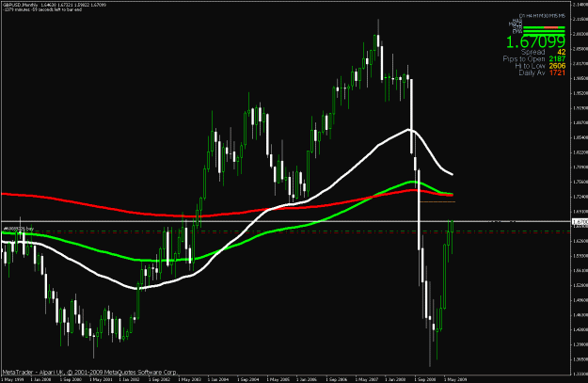This screenshot has height=383, width=588.
Task: Click the '1 Jan 2002' date on time axis
Action: click(130, 379)
